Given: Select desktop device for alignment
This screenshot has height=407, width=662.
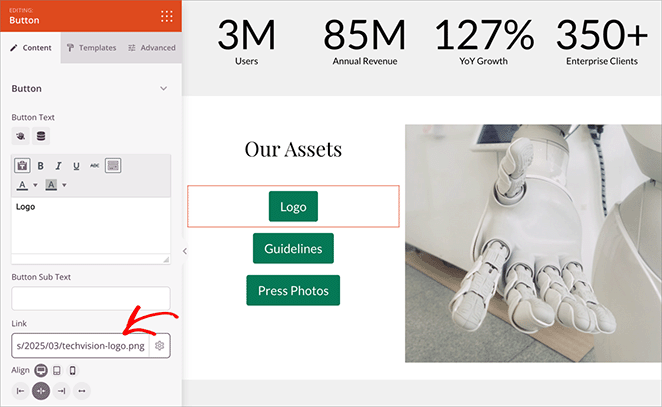Looking at the screenshot, I should click(x=40, y=370).
